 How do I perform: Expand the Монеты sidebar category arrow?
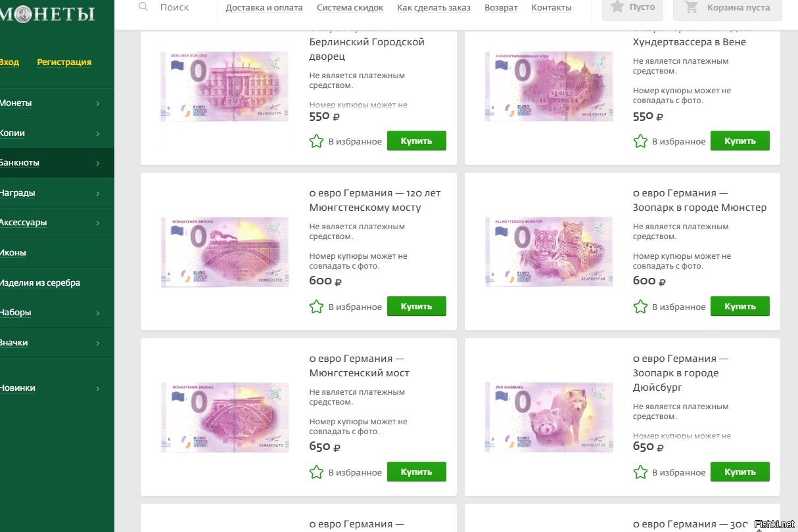coord(98,104)
